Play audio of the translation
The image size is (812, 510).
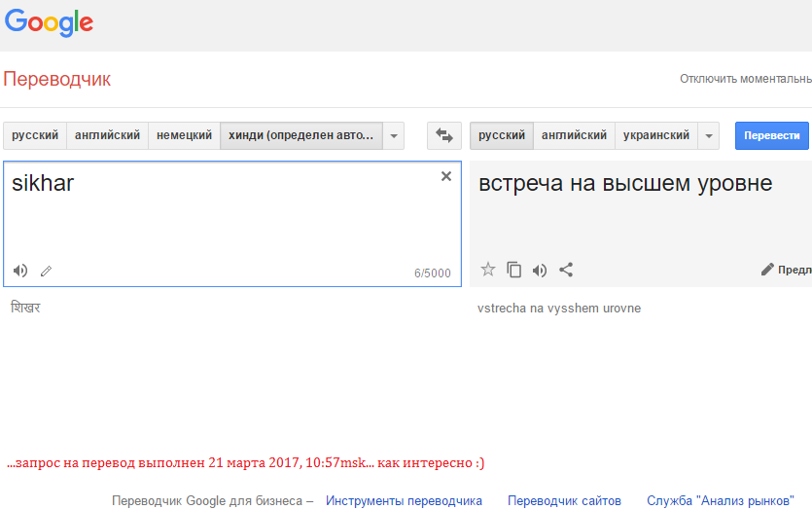coord(540,270)
